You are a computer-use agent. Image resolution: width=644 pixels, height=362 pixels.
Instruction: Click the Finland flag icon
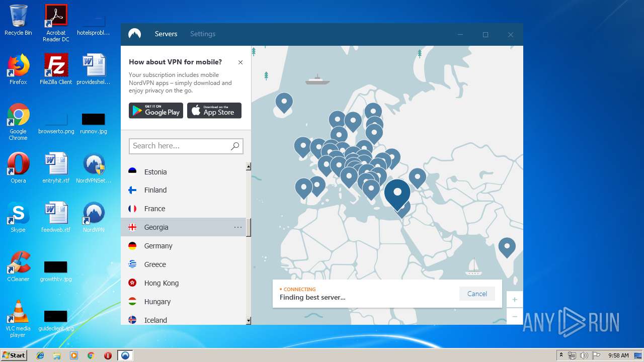point(132,190)
